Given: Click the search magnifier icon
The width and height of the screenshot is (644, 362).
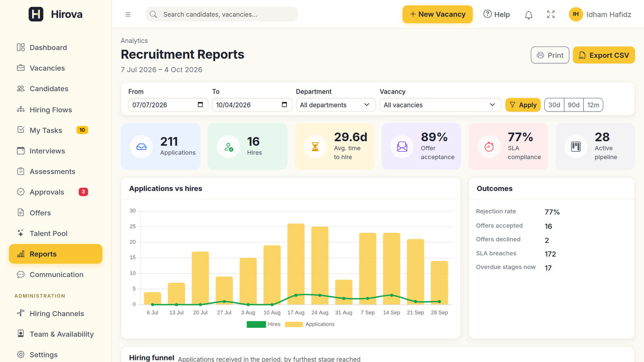Looking at the screenshot, I should 153,14.
